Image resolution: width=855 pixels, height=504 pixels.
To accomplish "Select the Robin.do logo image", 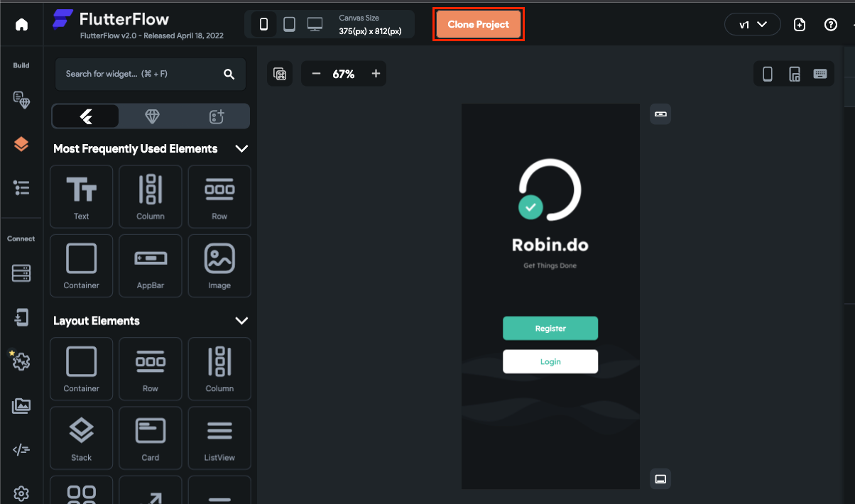I will [550, 190].
